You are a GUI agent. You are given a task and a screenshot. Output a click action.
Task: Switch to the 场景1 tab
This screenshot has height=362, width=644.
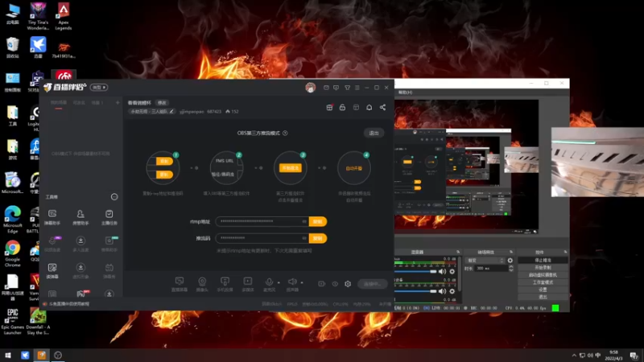[x=97, y=103]
